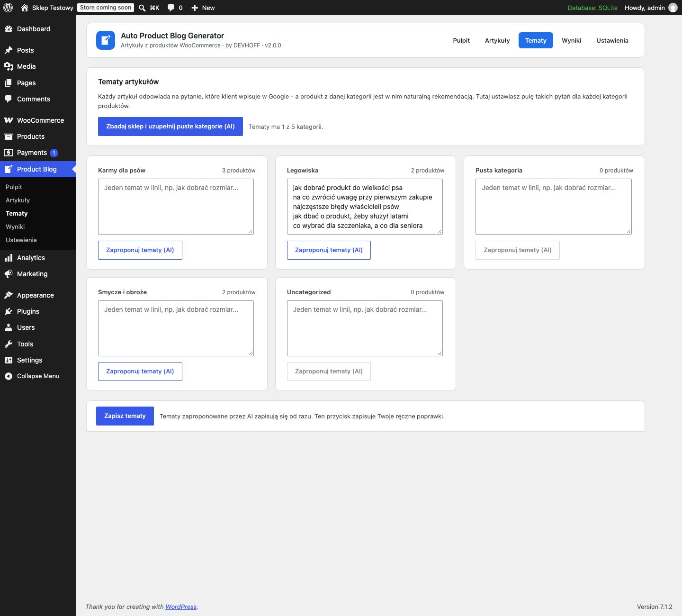682x616 pixels.
Task: Click Zaproponuj tematy (AI) under Pusta kategoria
Action: point(518,250)
